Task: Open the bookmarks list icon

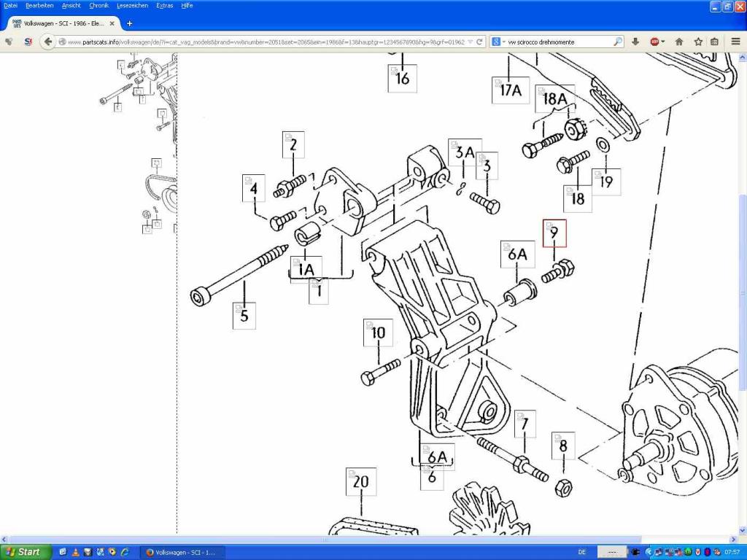Action: 715,42
